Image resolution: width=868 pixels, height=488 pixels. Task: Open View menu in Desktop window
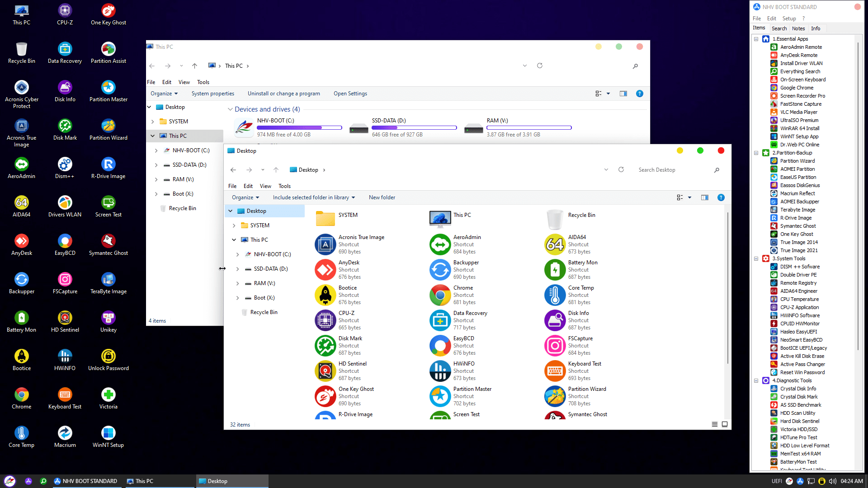pos(265,186)
